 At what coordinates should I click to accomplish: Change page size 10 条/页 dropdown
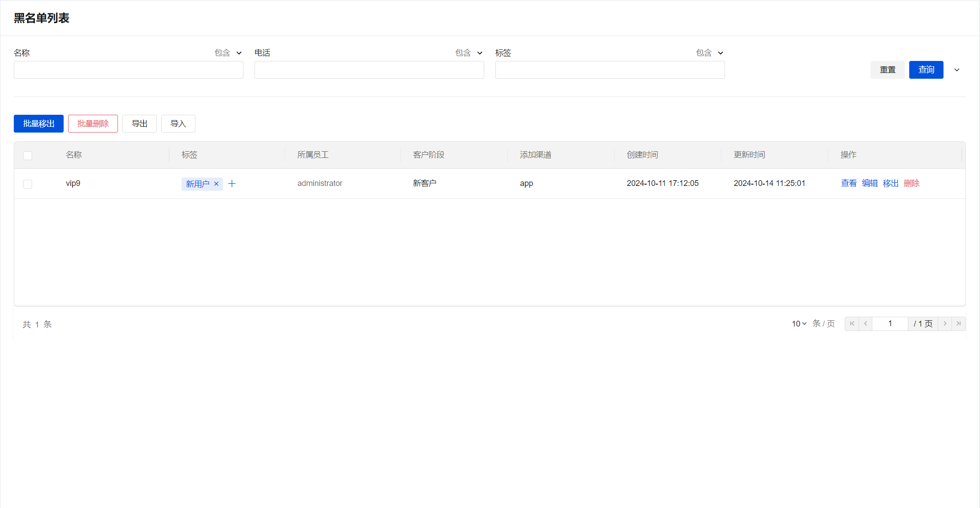[x=799, y=323]
